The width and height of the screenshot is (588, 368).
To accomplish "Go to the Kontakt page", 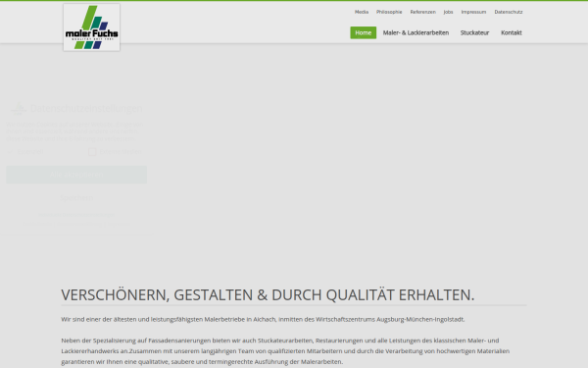I will coord(512,32).
